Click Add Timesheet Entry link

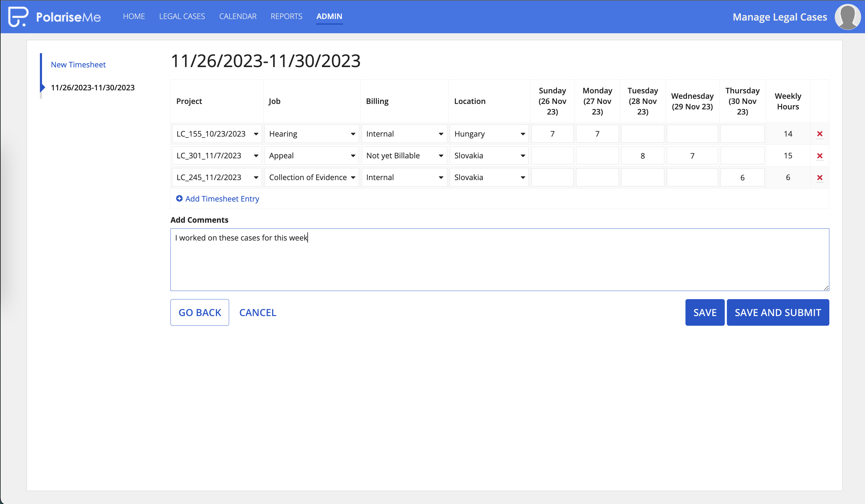tap(218, 199)
